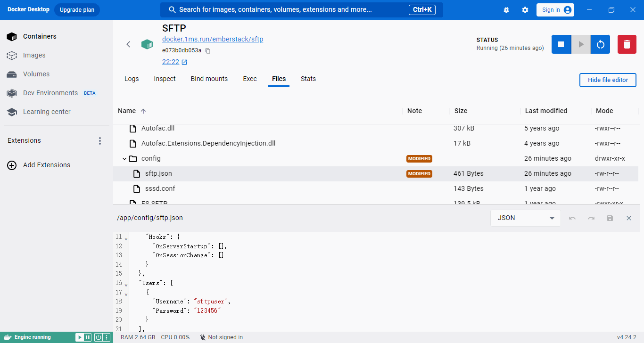Click the sssd.conf file icon
Viewport: 644px width, 343px height.
(137, 188)
